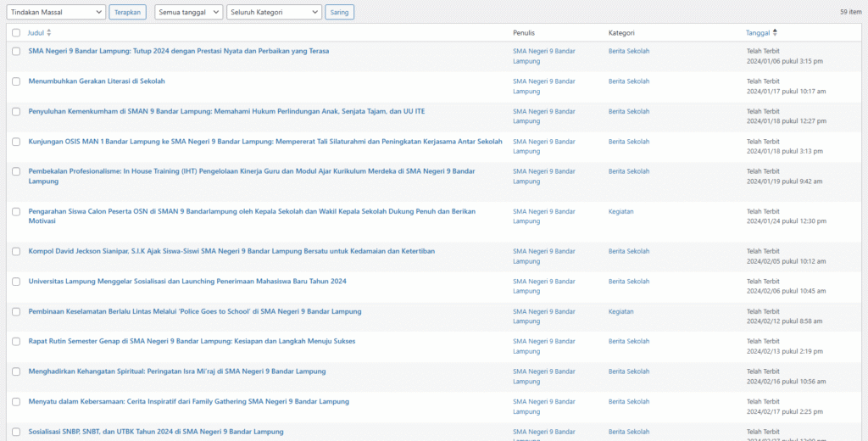The image size is (868, 441).
Task: Open post 'Pembekalan Profesionalisme: In House Training'
Action: 252,176
